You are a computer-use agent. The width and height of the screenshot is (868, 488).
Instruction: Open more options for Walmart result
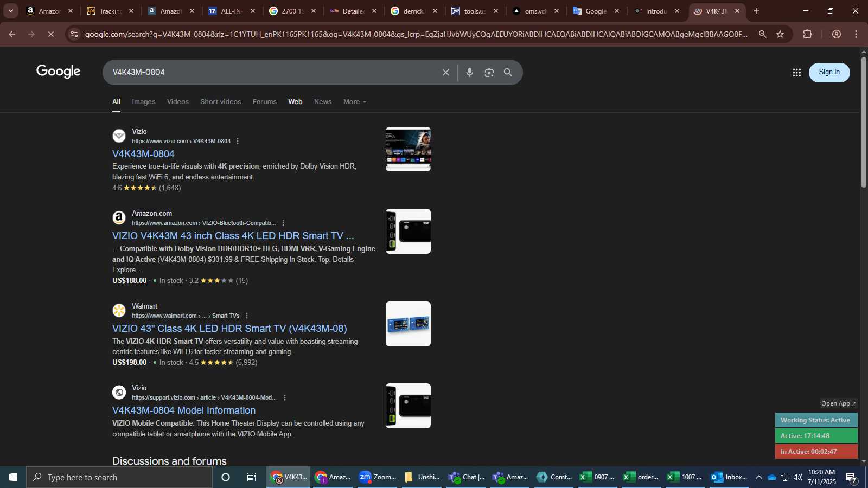coord(247,316)
